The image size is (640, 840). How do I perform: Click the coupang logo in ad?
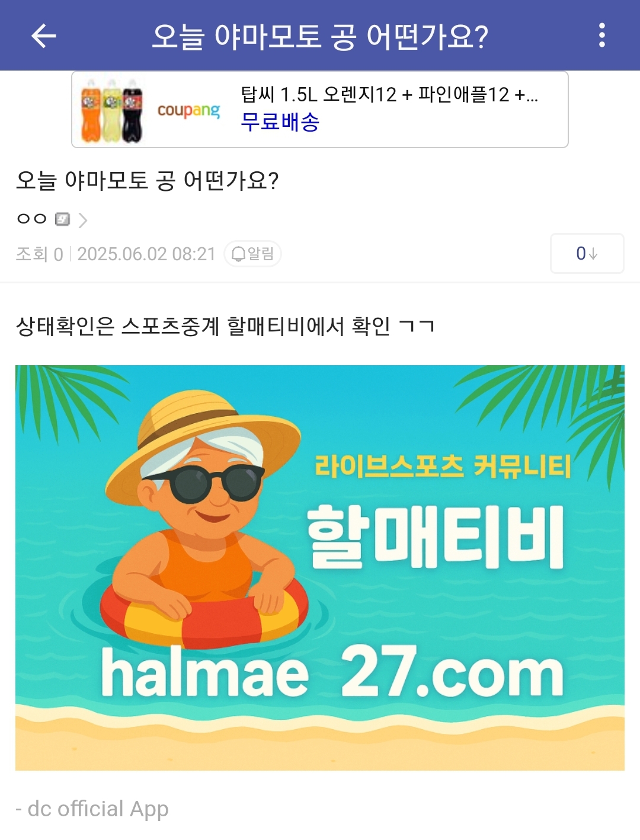188,110
